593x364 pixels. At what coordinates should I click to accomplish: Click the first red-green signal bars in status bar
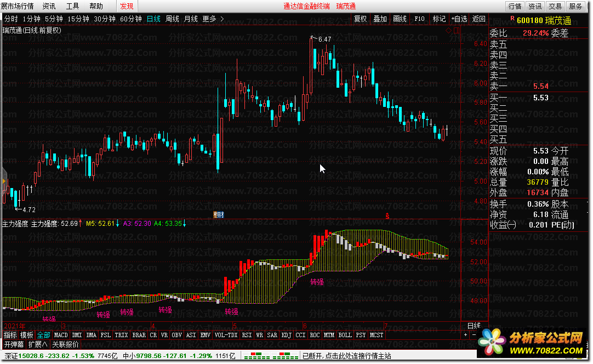point(257,356)
